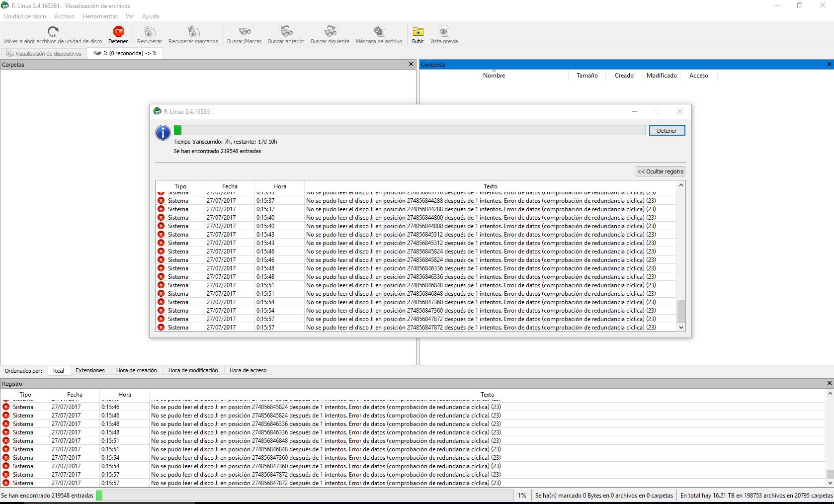Open Herramientas menu
834x504 pixels.
click(x=100, y=16)
